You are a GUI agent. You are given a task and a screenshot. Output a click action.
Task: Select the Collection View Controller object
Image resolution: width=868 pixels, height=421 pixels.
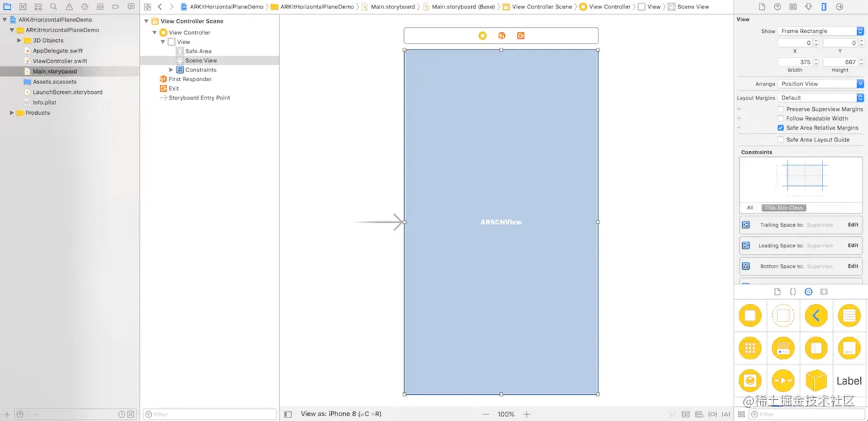pos(750,348)
